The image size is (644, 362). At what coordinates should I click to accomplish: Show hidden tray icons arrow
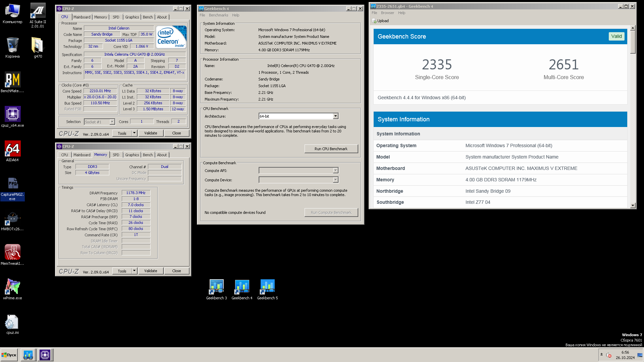tap(601, 355)
